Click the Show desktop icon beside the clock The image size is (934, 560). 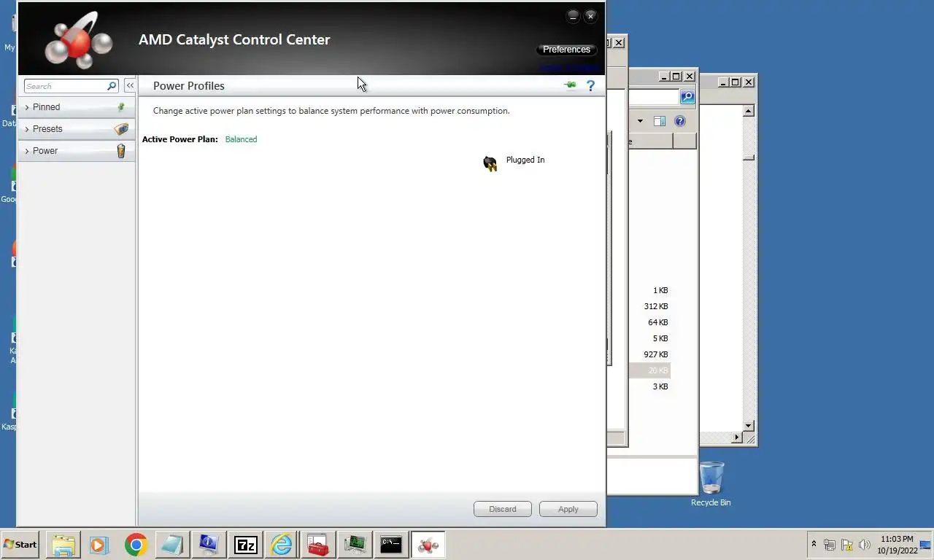[926, 545]
